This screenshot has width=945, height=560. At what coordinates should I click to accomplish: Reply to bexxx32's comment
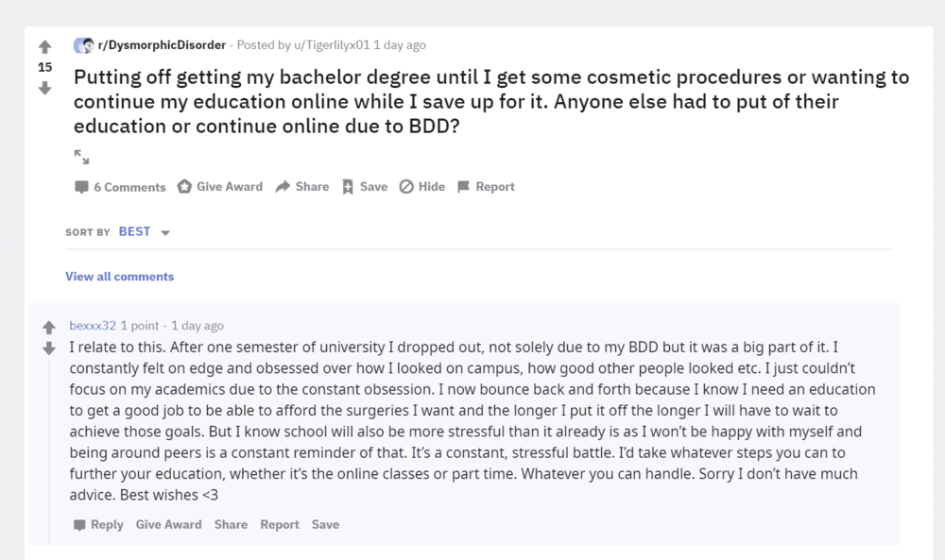coord(98,524)
